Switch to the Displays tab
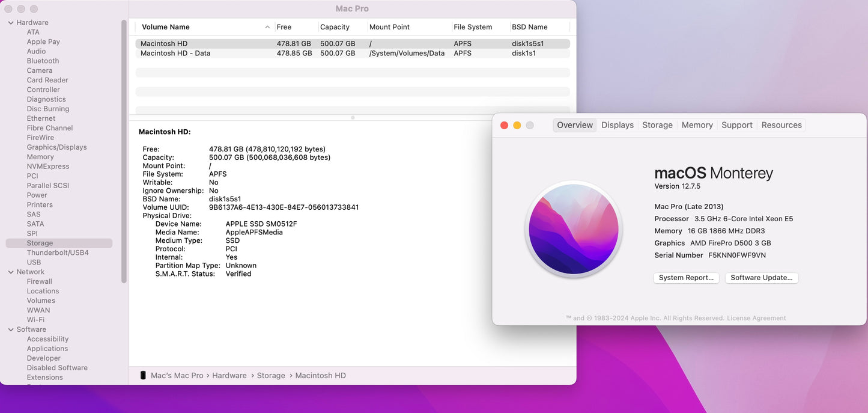868x413 pixels. [x=617, y=125]
